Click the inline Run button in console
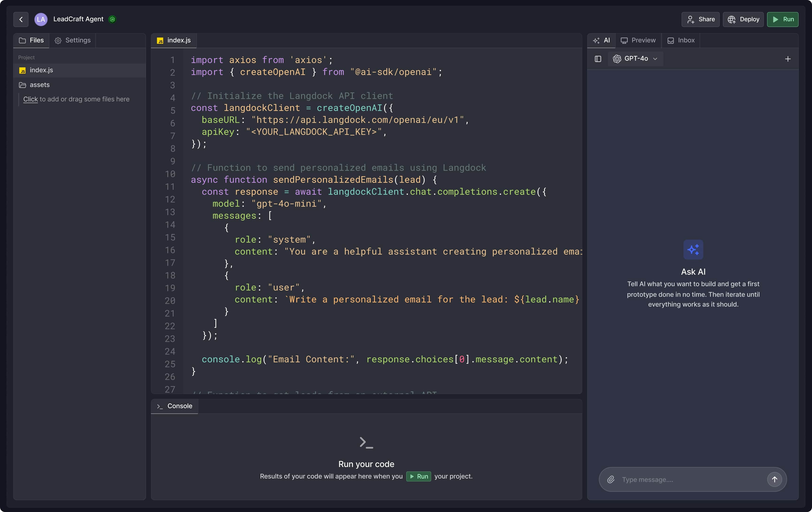The image size is (812, 512). click(x=419, y=476)
